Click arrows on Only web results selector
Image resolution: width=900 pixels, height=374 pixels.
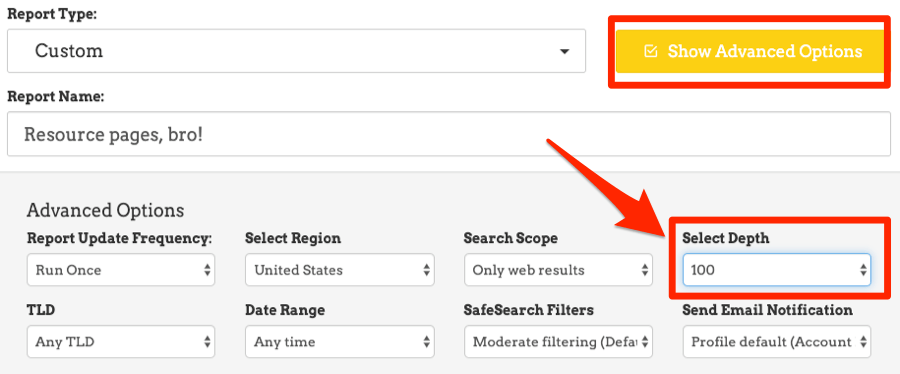point(644,270)
